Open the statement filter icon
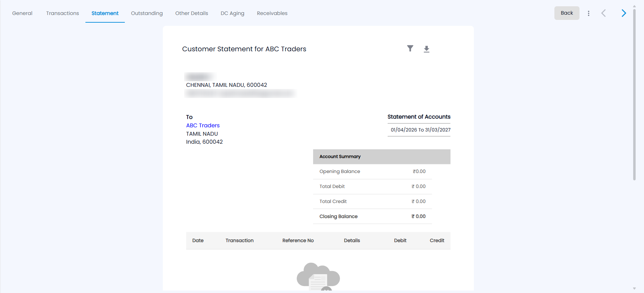The image size is (644, 293). (410, 48)
